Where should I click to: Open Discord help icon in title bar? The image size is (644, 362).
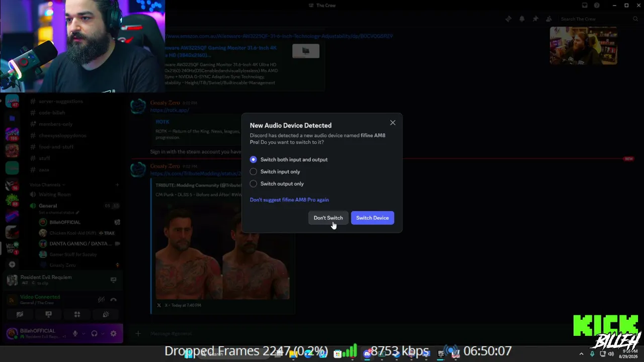(x=597, y=6)
